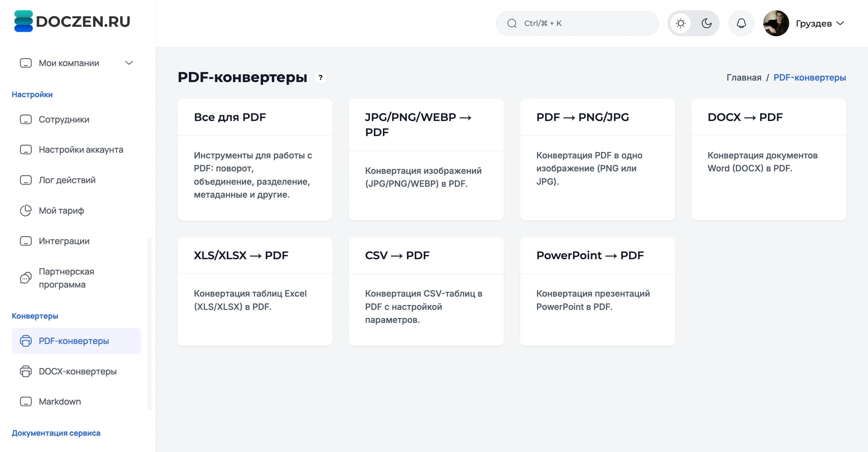Viewport: 868px width, 452px height.
Task: Focus the Ctrl/⌘ + K search field
Action: tap(577, 23)
